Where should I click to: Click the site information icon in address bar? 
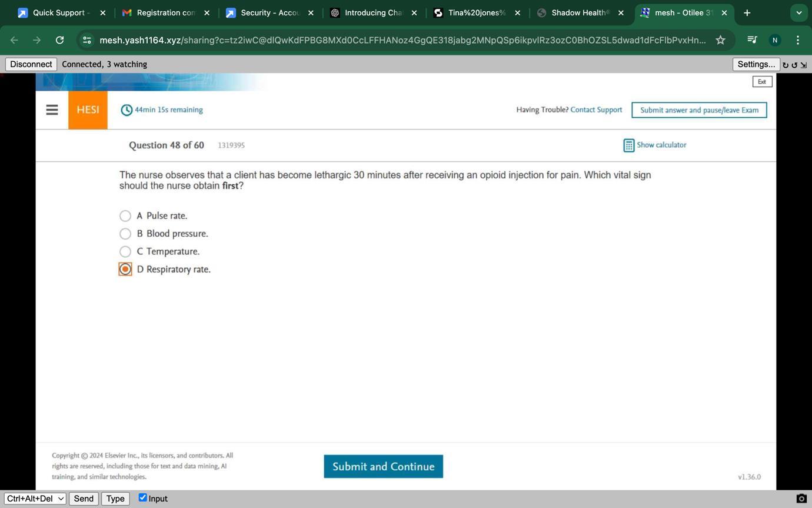[x=86, y=40]
